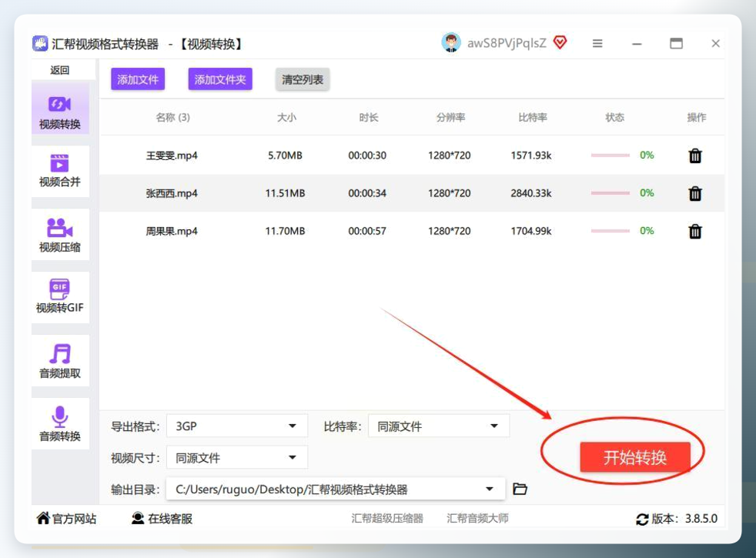Click the 时长 column header
This screenshot has height=558, width=756.
tap(368, 118)
